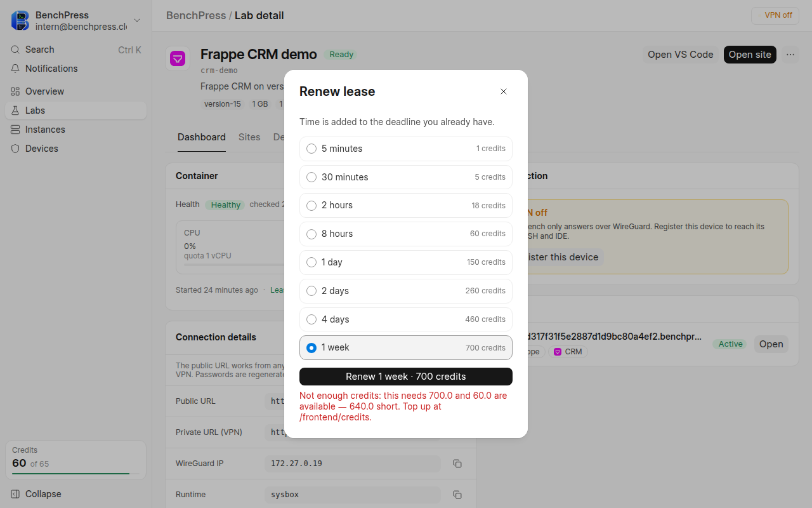This screenshot has height=508, width=812.
Task: Click the Not enough credits error message
Action: (x=403, y=406)
